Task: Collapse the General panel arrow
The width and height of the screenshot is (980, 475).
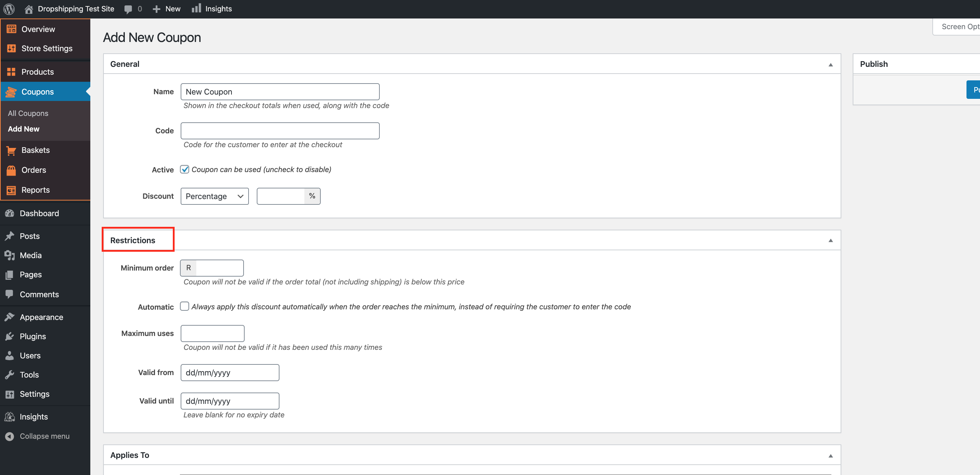Action: coord(831,65)
